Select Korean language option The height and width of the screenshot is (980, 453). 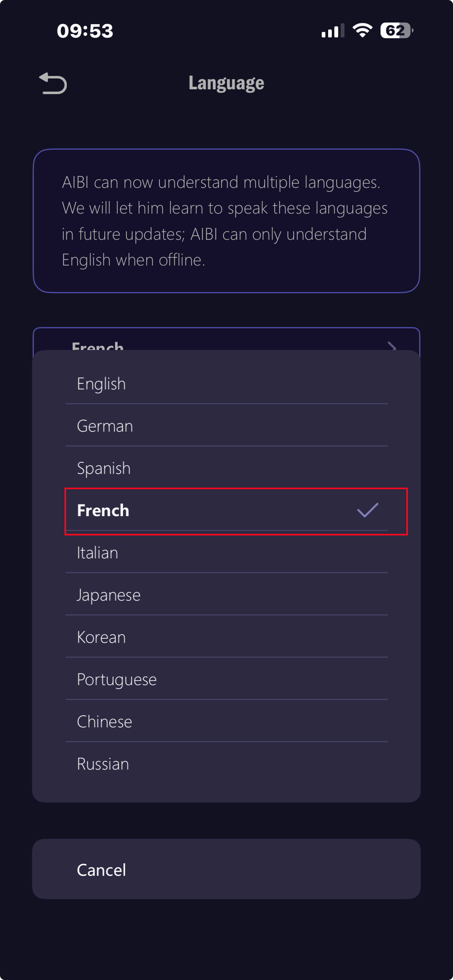pos(226,637)
